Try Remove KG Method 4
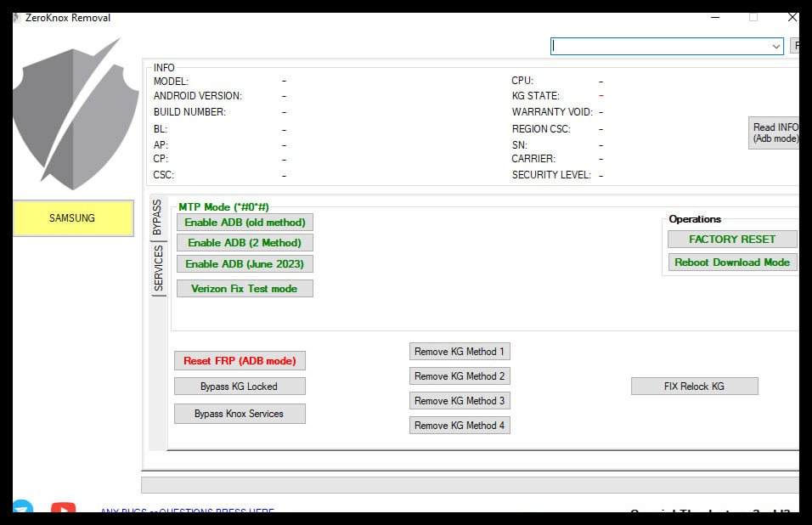 (460, 425)
